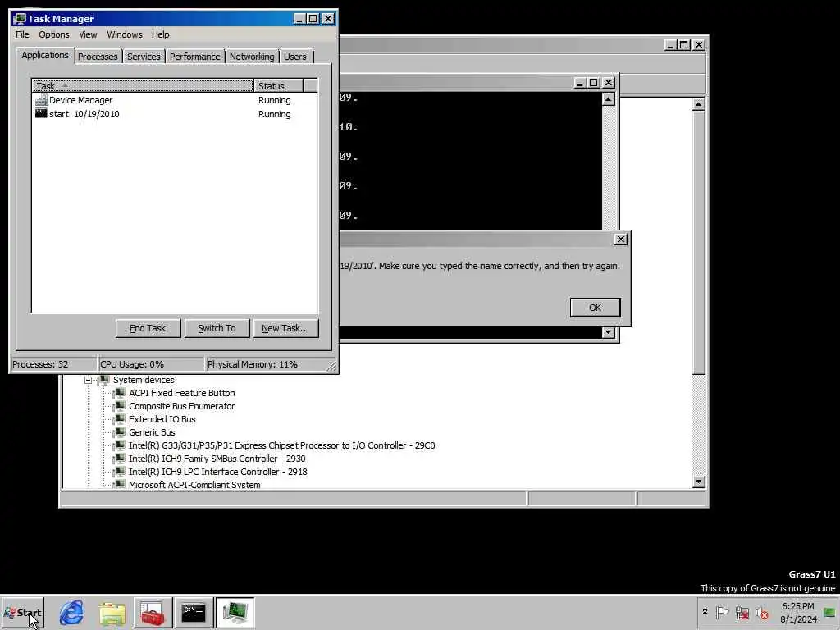Click the Device Manager scroll down arrow
This screenshot has height=630, width=840.
click(698, 482)
